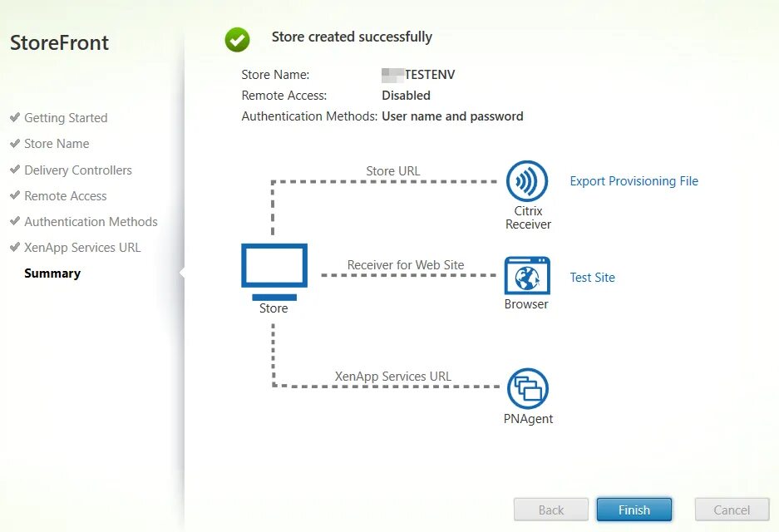Go to the Store Name step
779x532 pixels.
[x=57, y=144]
